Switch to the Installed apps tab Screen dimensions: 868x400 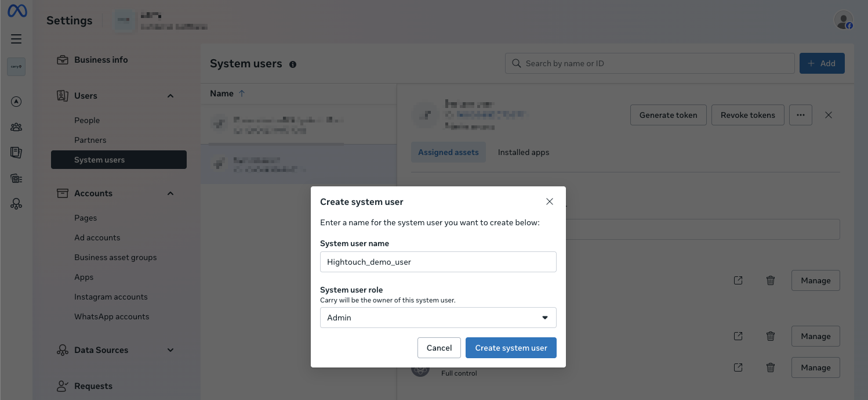click(523, 152)
